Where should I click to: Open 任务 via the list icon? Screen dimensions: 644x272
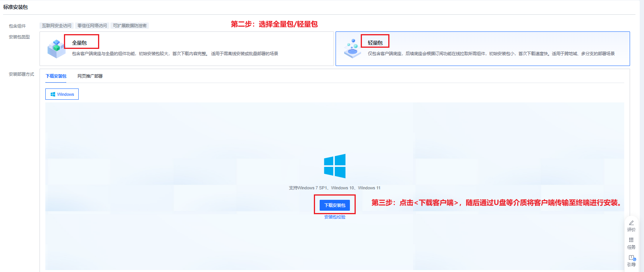click(x=631, y=240)
